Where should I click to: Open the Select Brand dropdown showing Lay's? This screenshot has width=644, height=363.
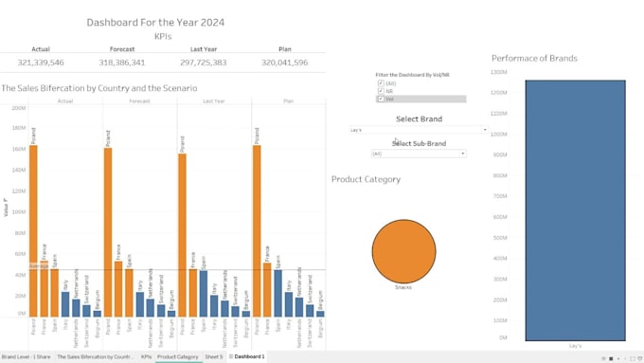pyautogui.click(x=419, y=130)
